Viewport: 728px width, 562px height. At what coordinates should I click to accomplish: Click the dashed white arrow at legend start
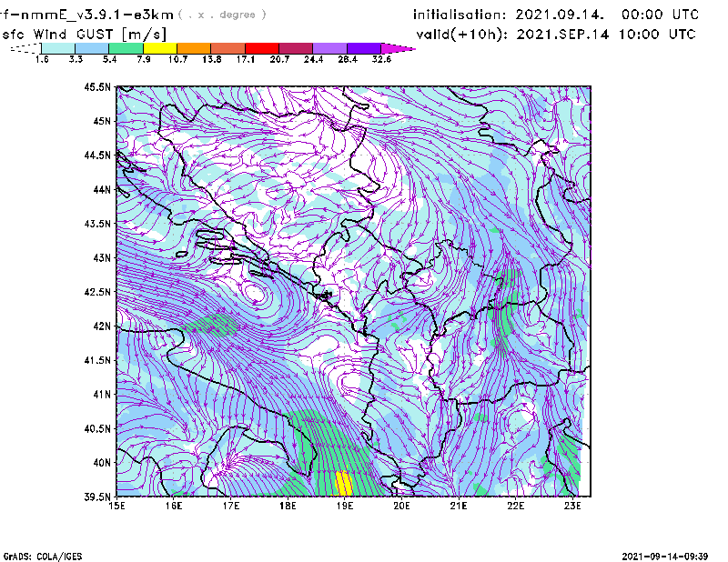coord(25,48)
